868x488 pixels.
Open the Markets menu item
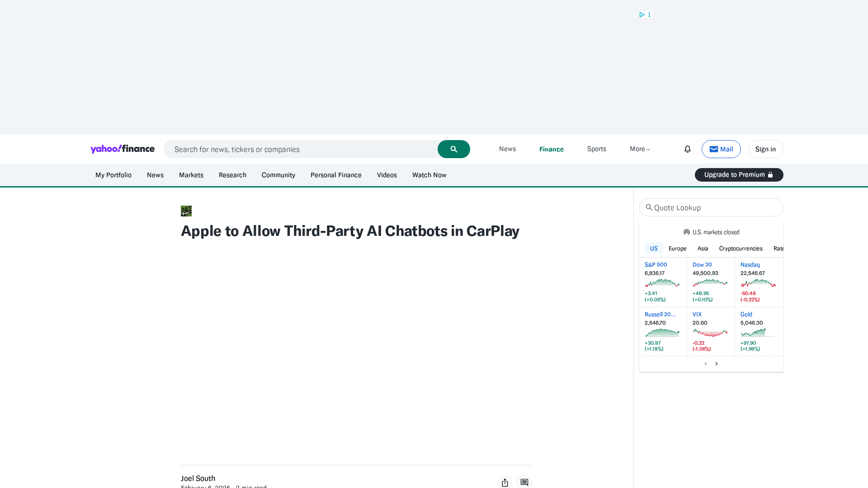pyautogui.click(x=191, y=175)
